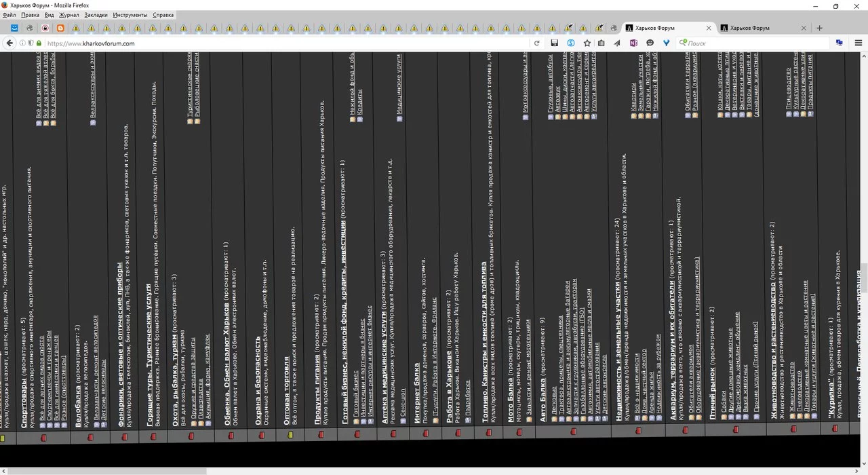Open the Файл menu
This screenshot has height=475, width=868.
pos(9,15)
